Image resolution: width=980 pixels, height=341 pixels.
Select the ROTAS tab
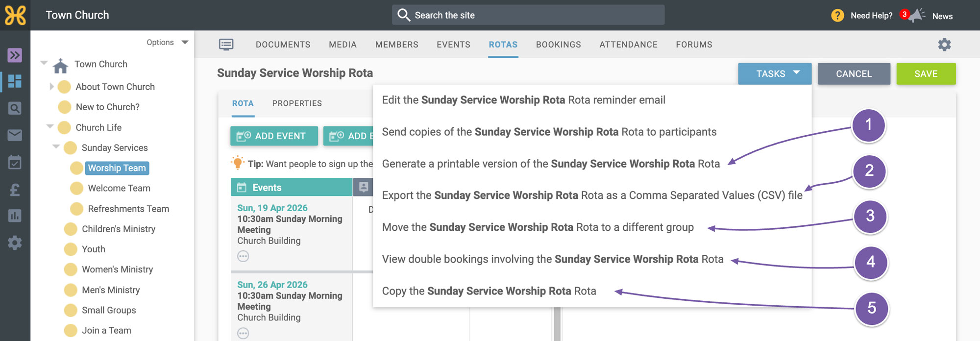tap(503, 45)
